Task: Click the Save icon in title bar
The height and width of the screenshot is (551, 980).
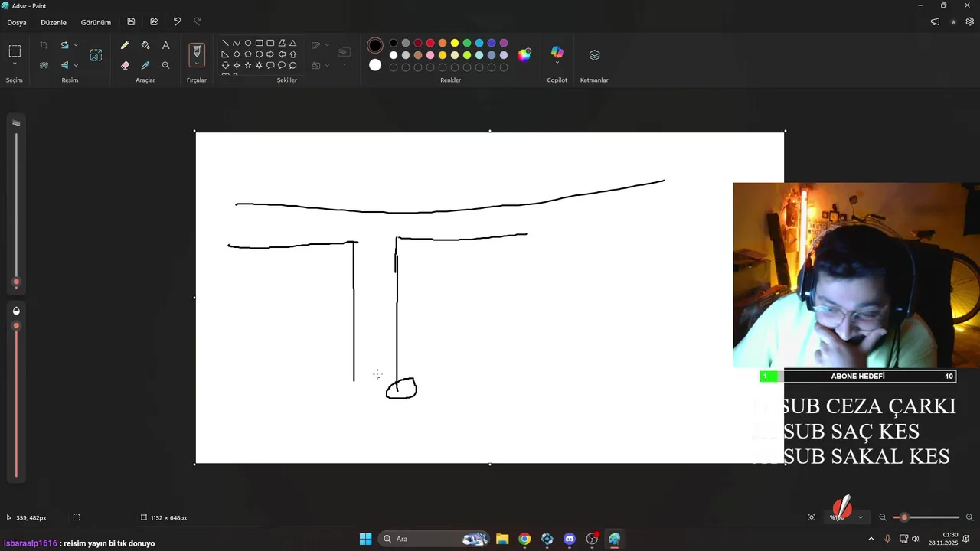Action: pos(131,22)
